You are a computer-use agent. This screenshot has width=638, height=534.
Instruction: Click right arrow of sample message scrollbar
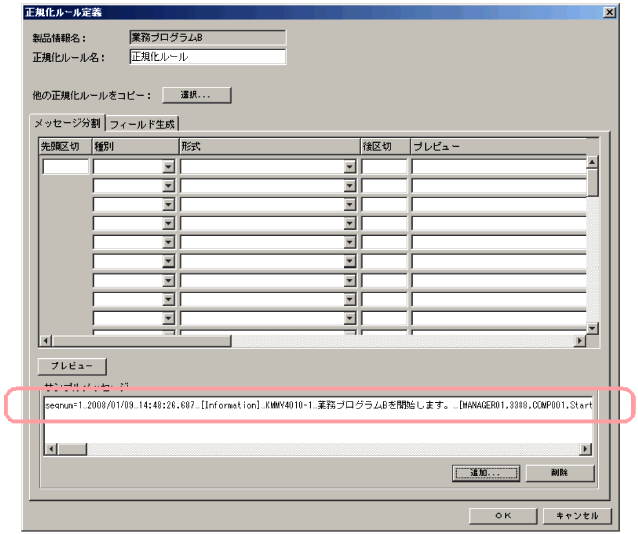(x=591, y=448)
